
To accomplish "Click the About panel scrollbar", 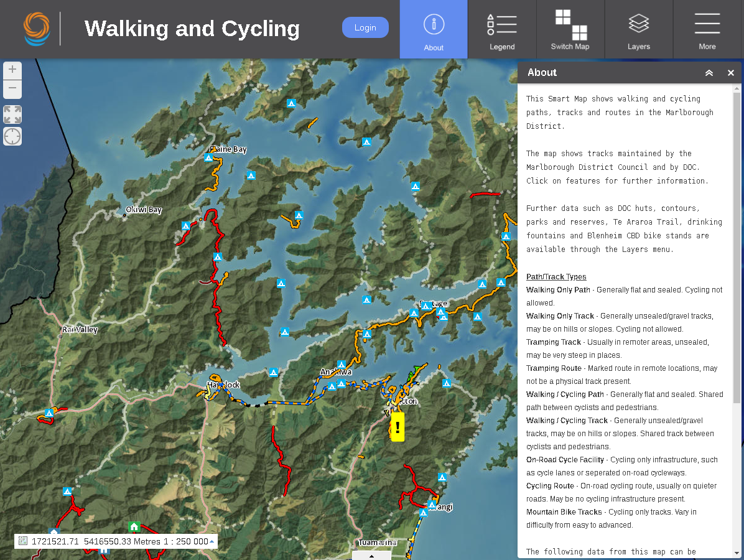I will (737, 248).
